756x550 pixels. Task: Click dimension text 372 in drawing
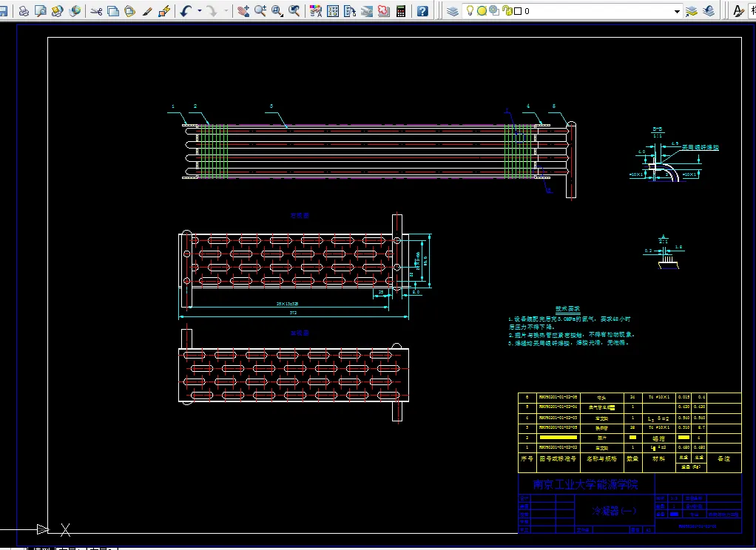pos(293,313)
